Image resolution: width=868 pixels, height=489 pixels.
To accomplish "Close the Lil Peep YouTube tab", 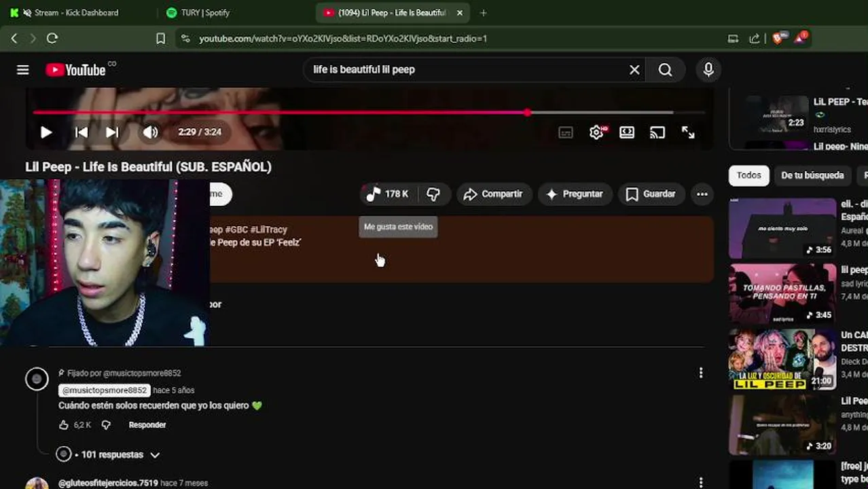I will pyautogui.click(x=460, y=13).
